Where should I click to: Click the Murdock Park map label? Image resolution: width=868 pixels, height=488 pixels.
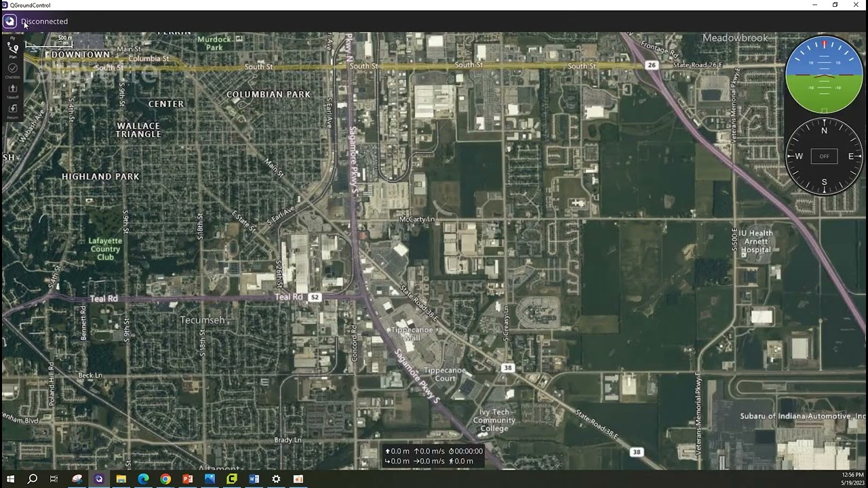point(214,43)
